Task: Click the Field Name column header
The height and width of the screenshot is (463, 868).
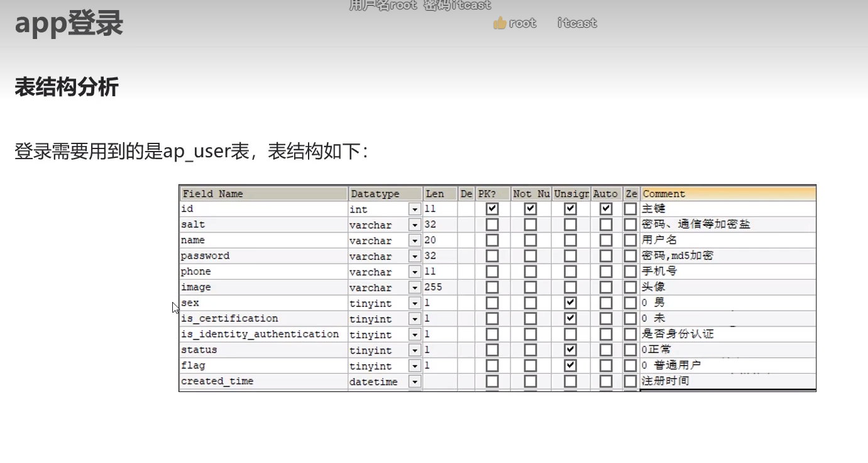Action: click(x=263, y=194)
